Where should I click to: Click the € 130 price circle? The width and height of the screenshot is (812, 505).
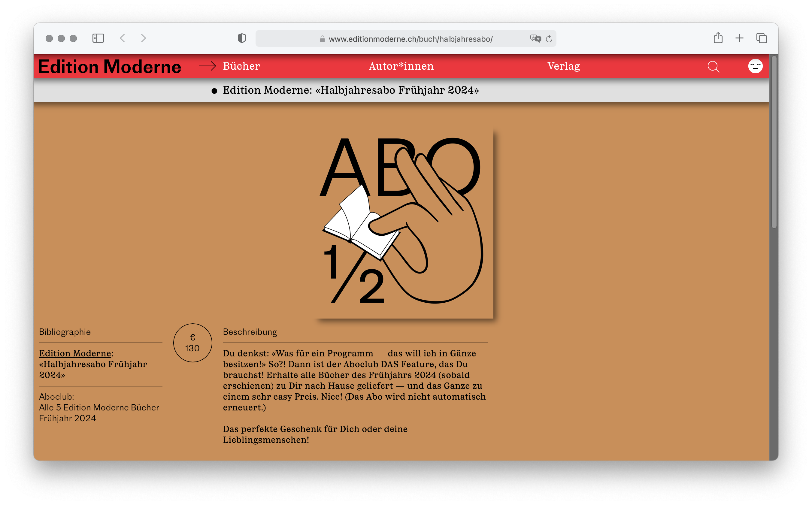193,343
